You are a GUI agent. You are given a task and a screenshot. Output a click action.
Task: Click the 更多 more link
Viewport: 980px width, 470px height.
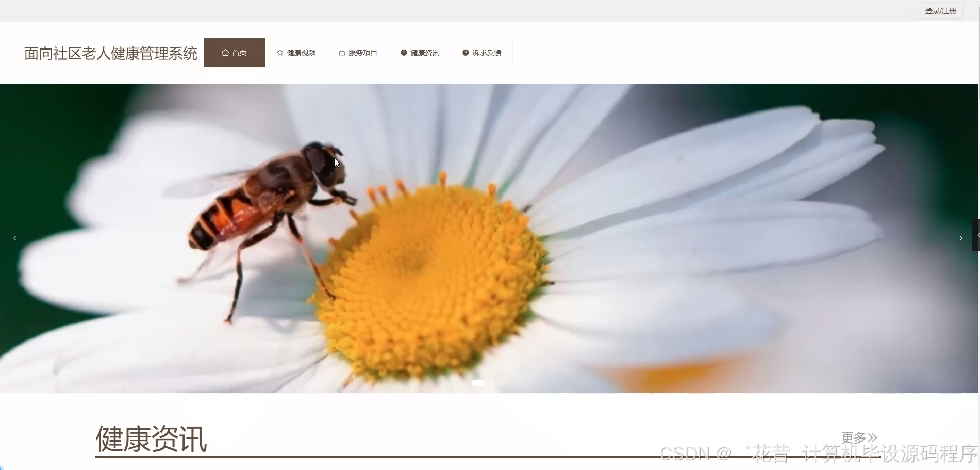pyautogui.click(x=859, y=437)
